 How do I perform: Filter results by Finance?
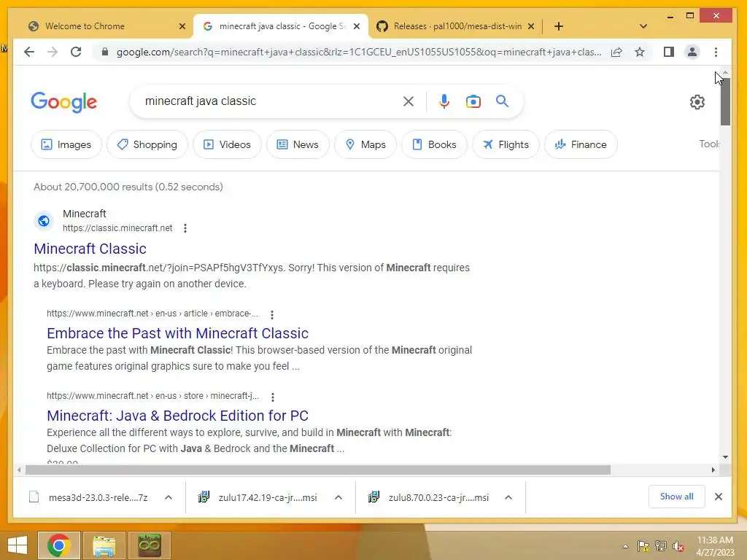pyautogui.click(x=581, y=144)
